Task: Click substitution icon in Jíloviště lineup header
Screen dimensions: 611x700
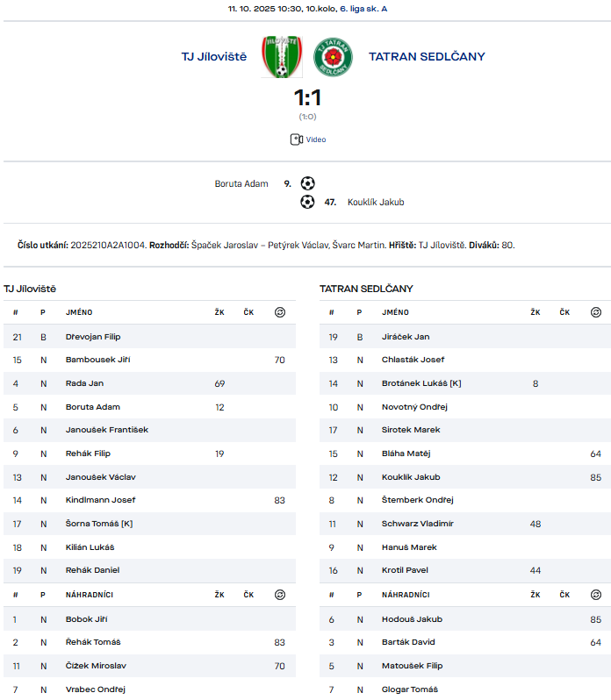Action: pyautogui.click(x=280, y=312)
